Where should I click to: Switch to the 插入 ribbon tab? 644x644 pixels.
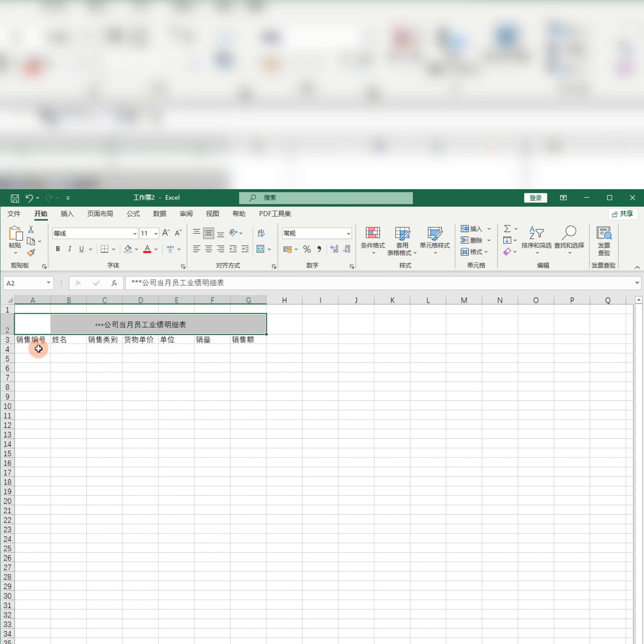pos(67,214)
